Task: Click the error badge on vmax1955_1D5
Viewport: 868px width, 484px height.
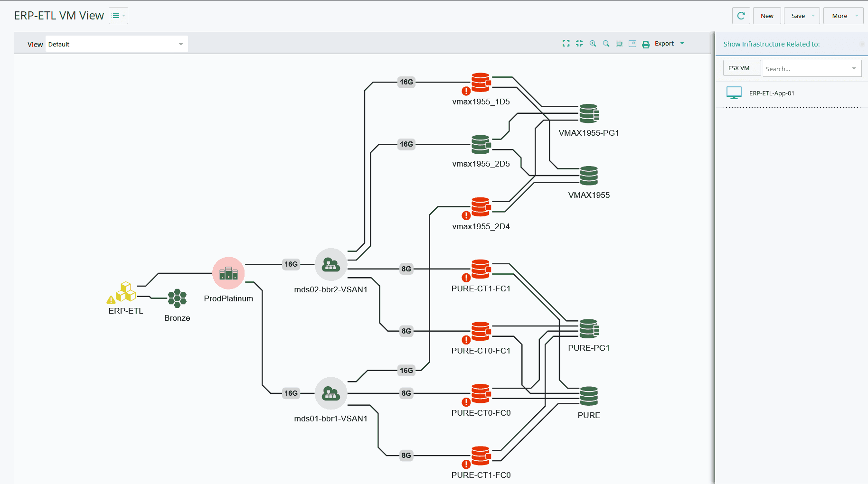Action: pyautogui.click(x=466, y=91)
